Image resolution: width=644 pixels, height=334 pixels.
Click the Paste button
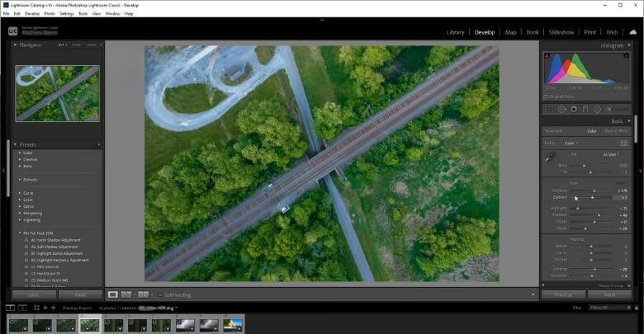(80, 294)
